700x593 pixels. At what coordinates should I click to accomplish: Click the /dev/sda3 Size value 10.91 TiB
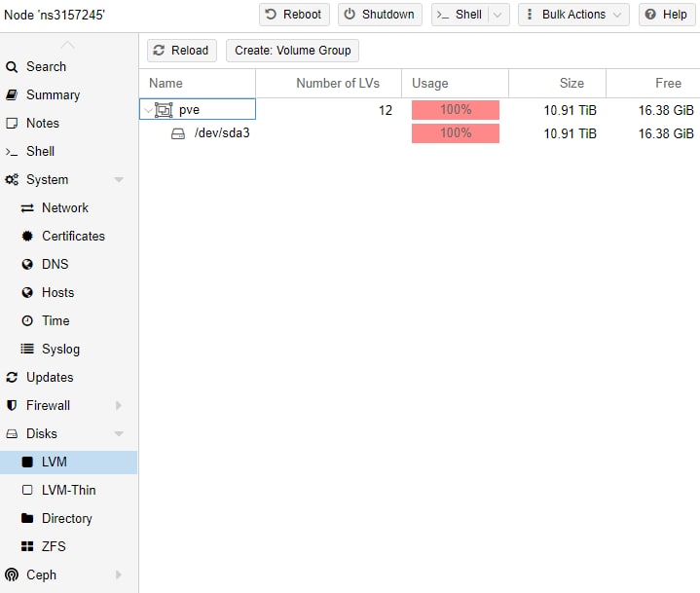tap(570, 133)
